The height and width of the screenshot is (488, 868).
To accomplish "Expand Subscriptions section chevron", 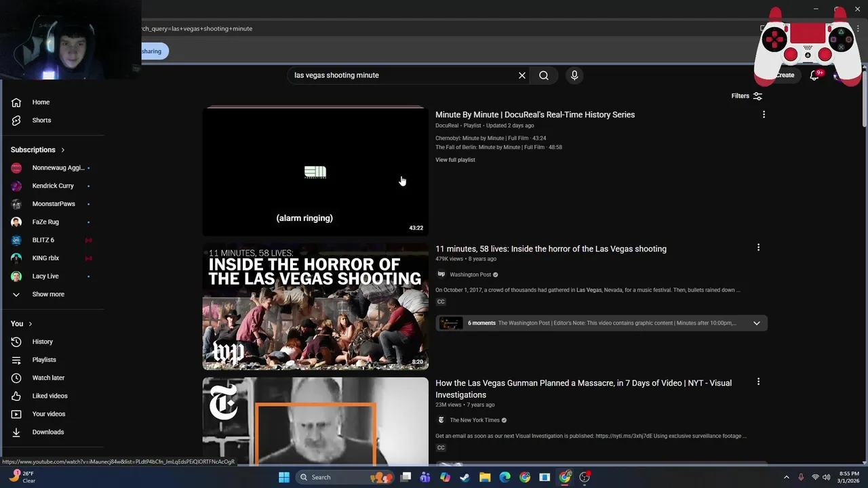I will (62, 150).
